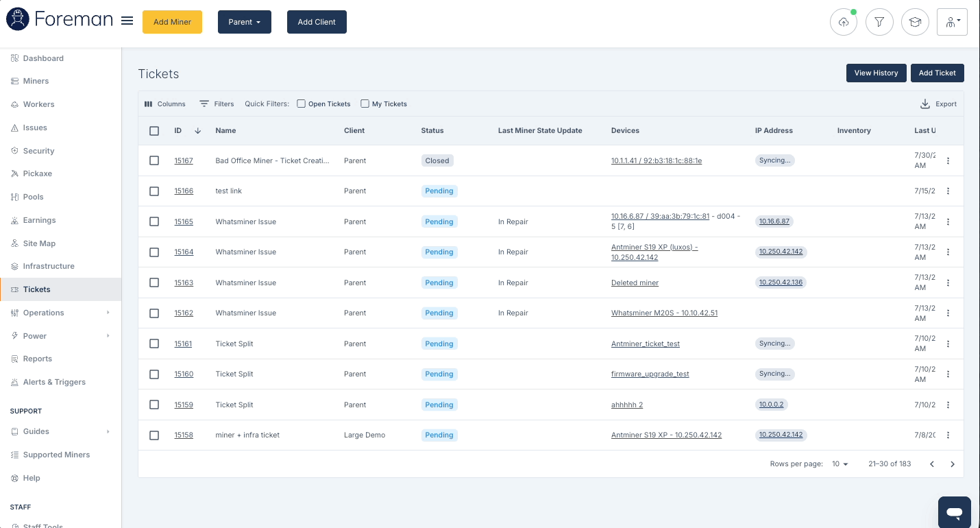This screenshot has width=980, height=528.
Task: Open the hamburger menu next to Foreman logo
Action: (127, 21)
